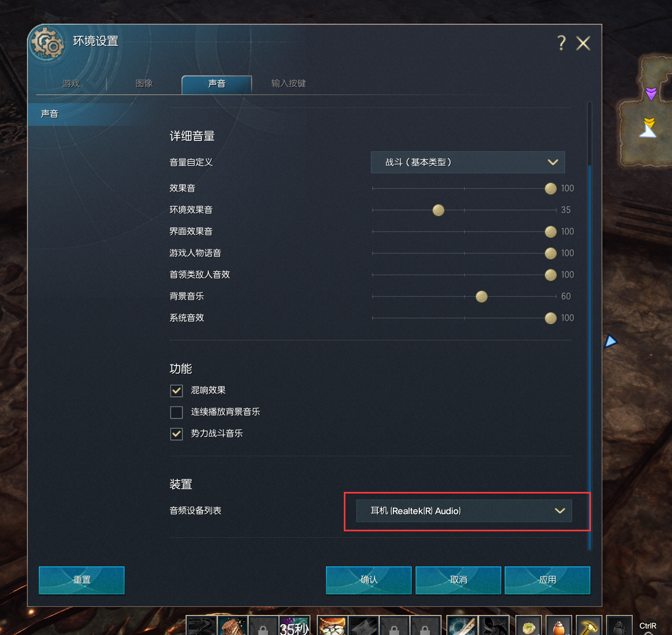Click the blue triangle arrow beside the panel
Image resolution: width=672 pixels, height=635 pixels.
pyautogui.click(x=610, y=341)
